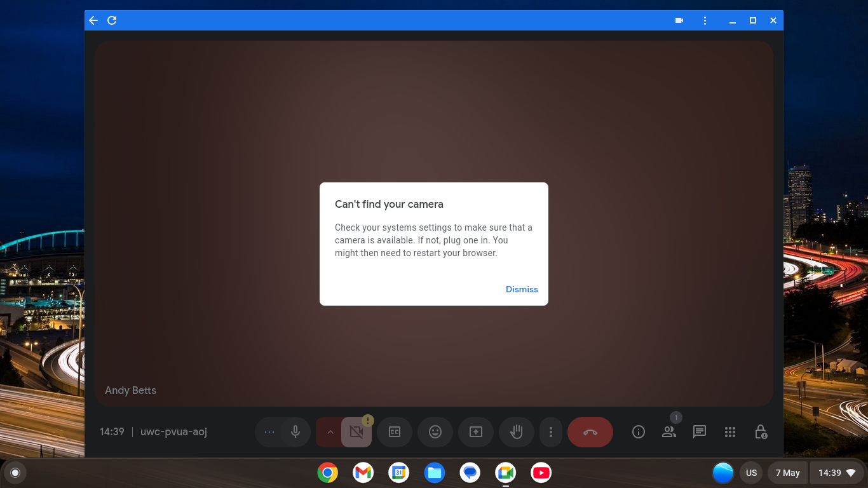Open Gmail from the shelf
868x488 pixels.
(363, 473)
